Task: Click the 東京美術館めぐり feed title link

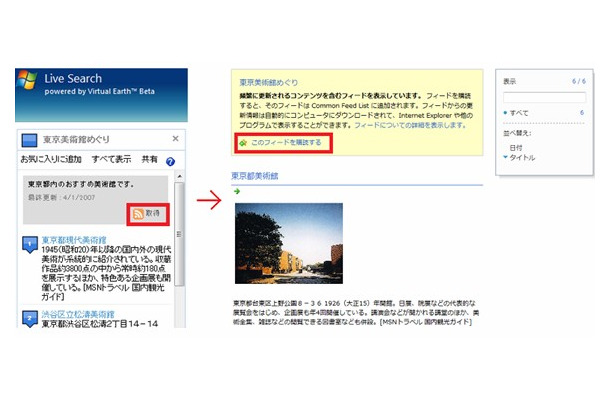Action: click(x=268, y=82)
